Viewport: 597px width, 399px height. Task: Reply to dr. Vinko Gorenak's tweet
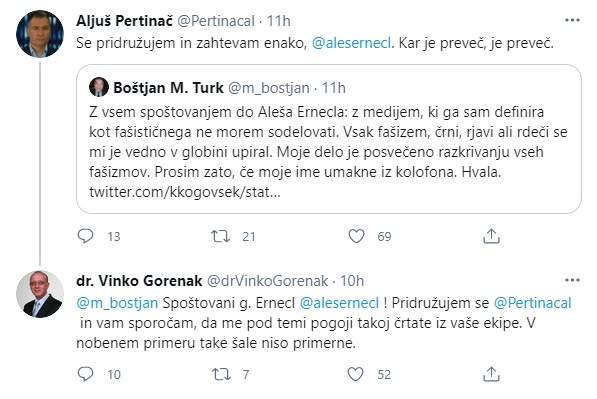pyautogui.click(x=85, y=374)
